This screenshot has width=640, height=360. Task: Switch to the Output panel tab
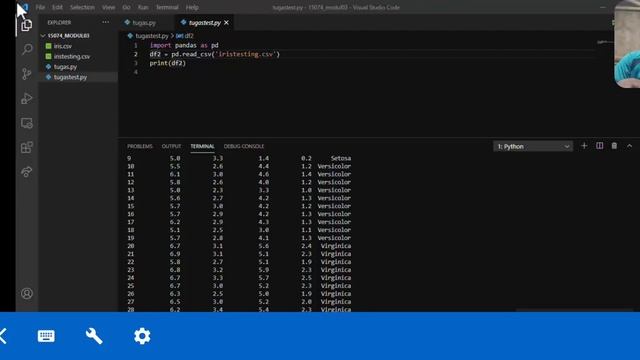pos(171,146)
